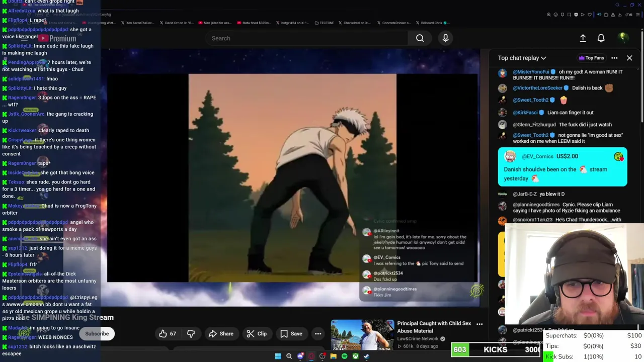Switch to the 'David Orr on X' tab
The height and width of the screenshot is (362, 644).
click(176, 23)
